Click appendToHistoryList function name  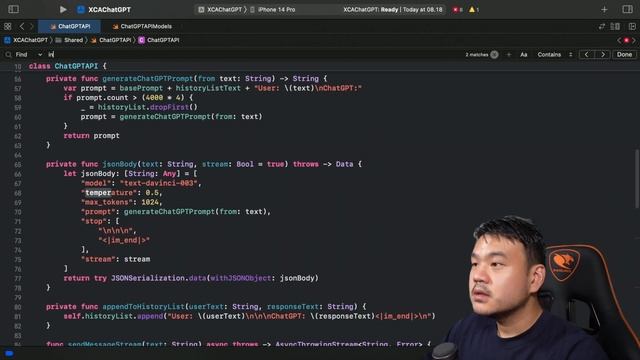pyautogui.click(x=143, y=307)
